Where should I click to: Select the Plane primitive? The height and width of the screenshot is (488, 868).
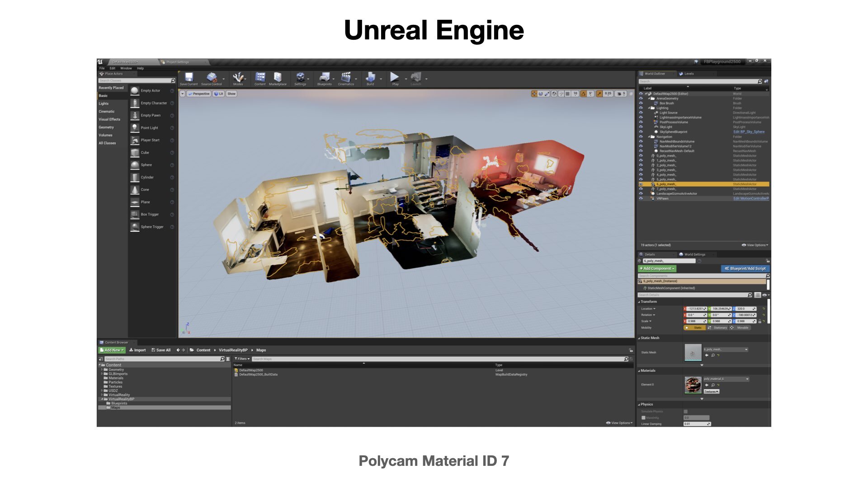tap(152, 202)
